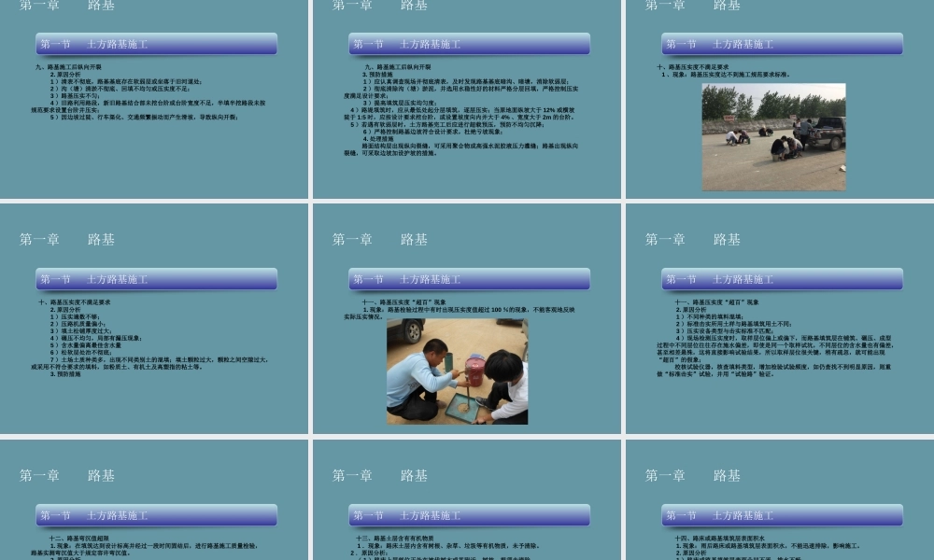Click 第一节 土方路基施工 banner on 路基弯沉值超限 slide
The image size is (934, 560).
click(156, 515)
